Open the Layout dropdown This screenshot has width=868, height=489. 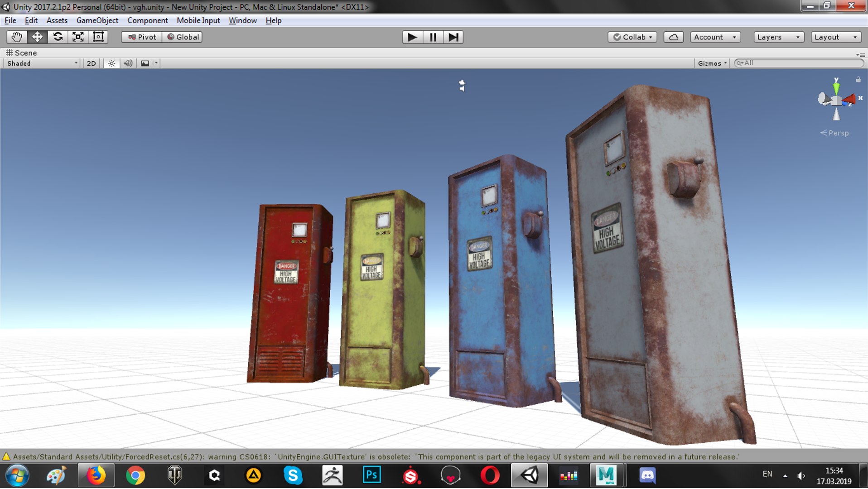tap(836, 37)
